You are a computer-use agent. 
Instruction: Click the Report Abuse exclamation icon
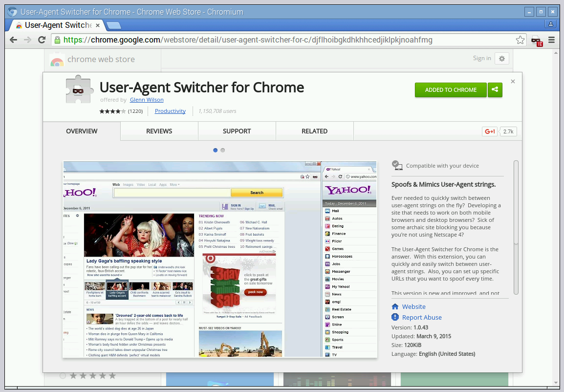[395, 317]
